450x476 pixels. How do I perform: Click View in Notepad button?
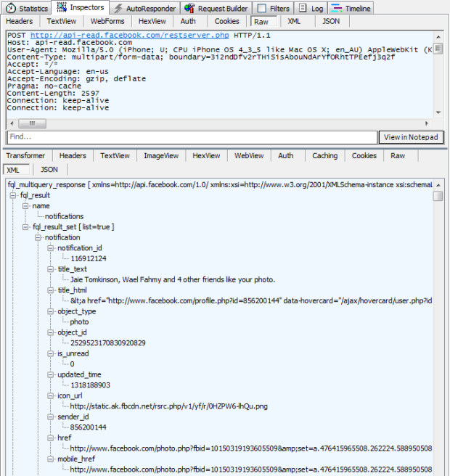pos(411,137)
